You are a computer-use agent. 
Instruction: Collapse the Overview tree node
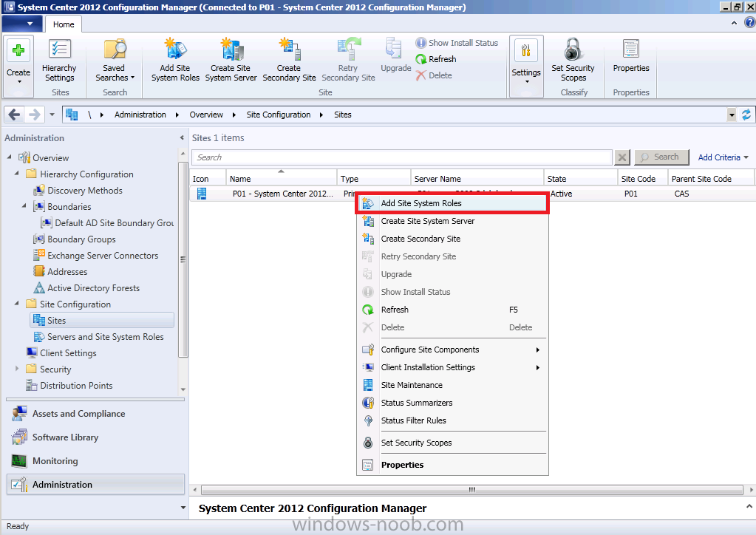9,157
